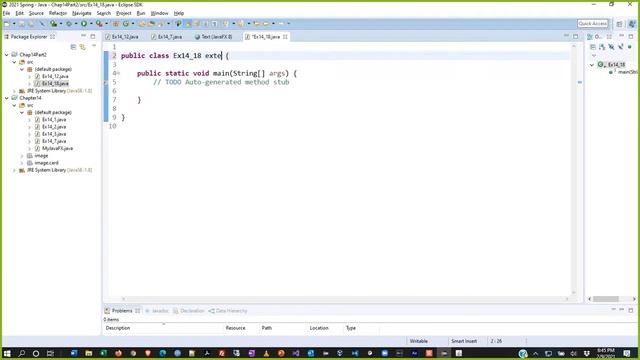640x360 pixels.
Task: Switch to Text (JavaFX 8) tab
Action: tap(213, 37)
